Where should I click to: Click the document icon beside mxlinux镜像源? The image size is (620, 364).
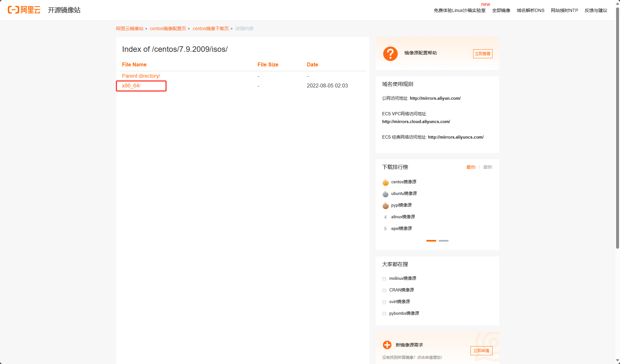(384, 279)
